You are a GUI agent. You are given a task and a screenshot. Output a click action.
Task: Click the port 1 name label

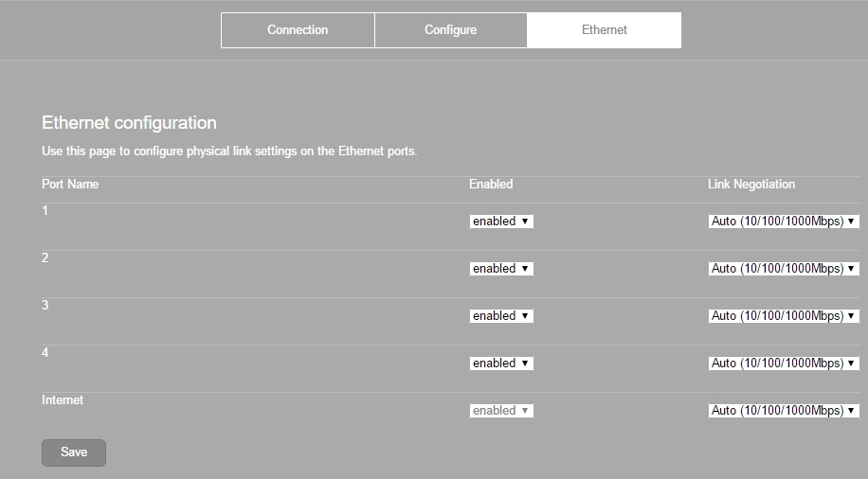pyautogui.click(x=45, y=211)
